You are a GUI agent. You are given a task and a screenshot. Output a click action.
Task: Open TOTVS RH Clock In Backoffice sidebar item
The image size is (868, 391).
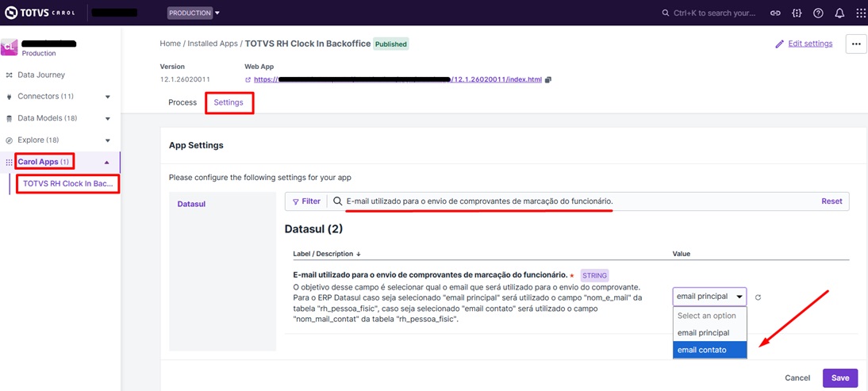68,184
